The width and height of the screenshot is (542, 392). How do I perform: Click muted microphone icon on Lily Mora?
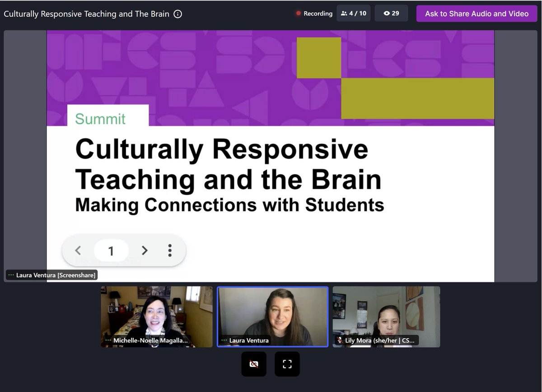tap(339, 340)
